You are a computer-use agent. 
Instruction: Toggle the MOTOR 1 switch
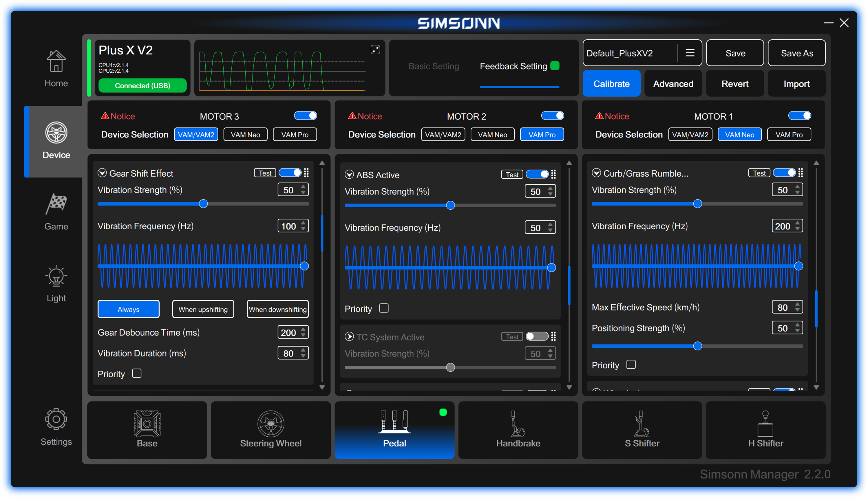[x=800, y=116]
